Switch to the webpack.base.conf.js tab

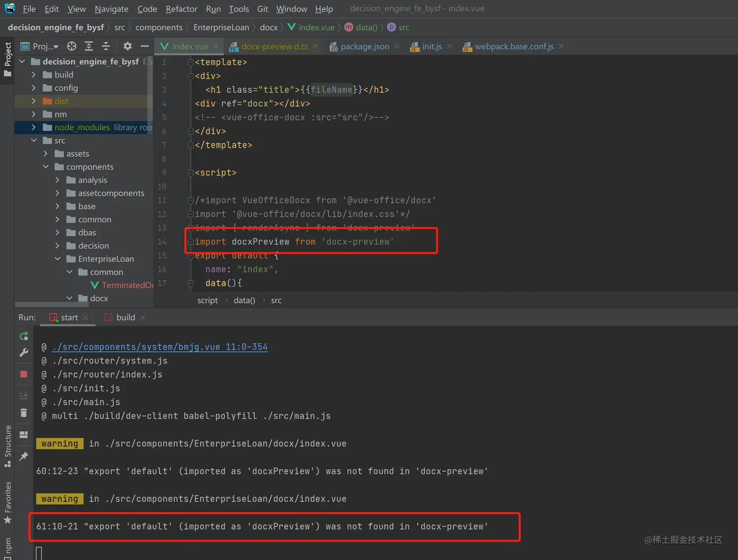coord(514,46)
